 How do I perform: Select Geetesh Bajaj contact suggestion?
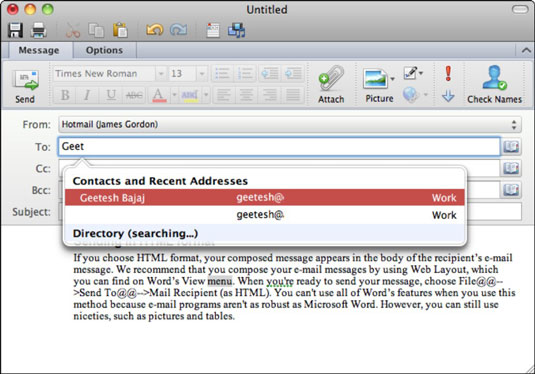265,198
